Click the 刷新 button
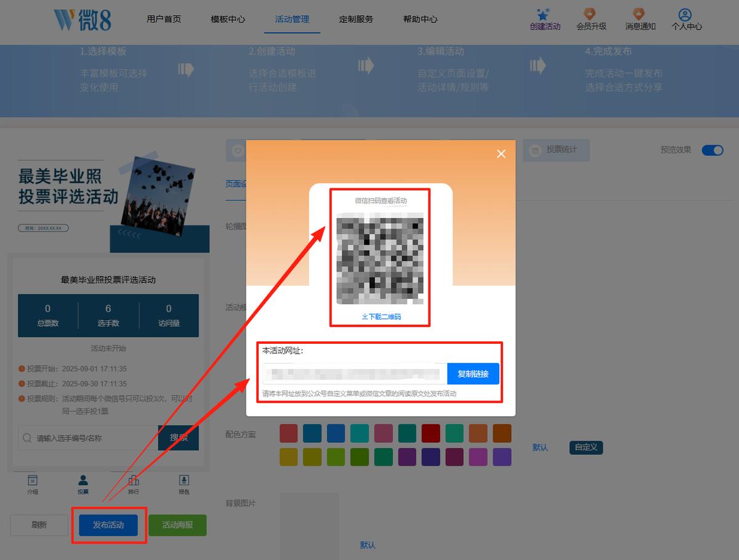Screen dimensions: 739x560 [x=39, y=525]
